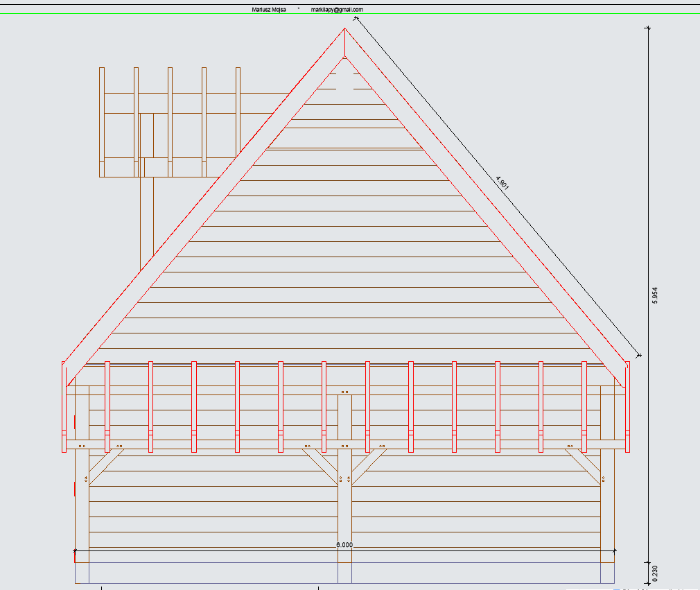Click the Mariusz Mojsa author name
700x590 pixels.
(x=269, y=10)
